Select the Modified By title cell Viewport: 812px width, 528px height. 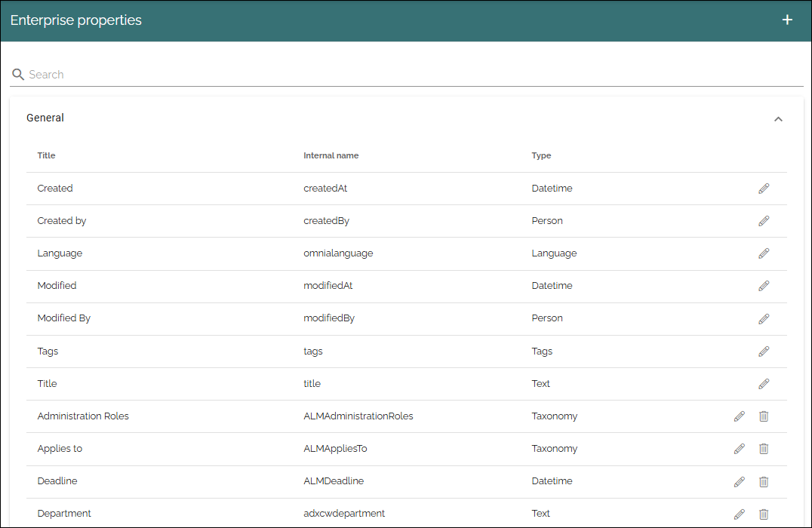point(63,318)
